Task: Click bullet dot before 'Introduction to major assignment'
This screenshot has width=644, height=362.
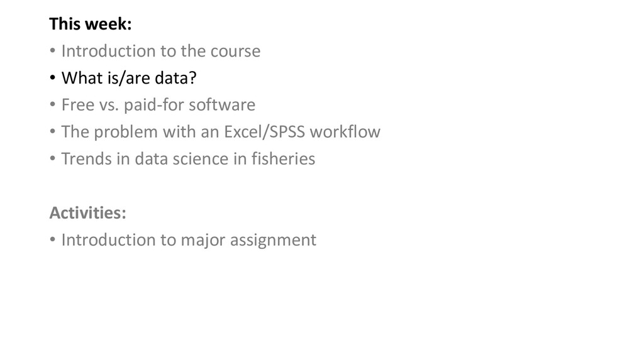Action: pos(53,239)
